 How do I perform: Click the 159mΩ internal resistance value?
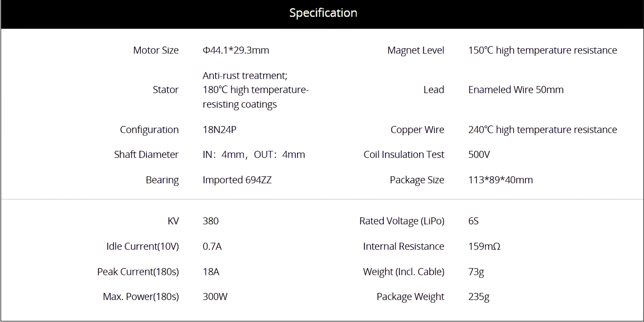[484, 246]
